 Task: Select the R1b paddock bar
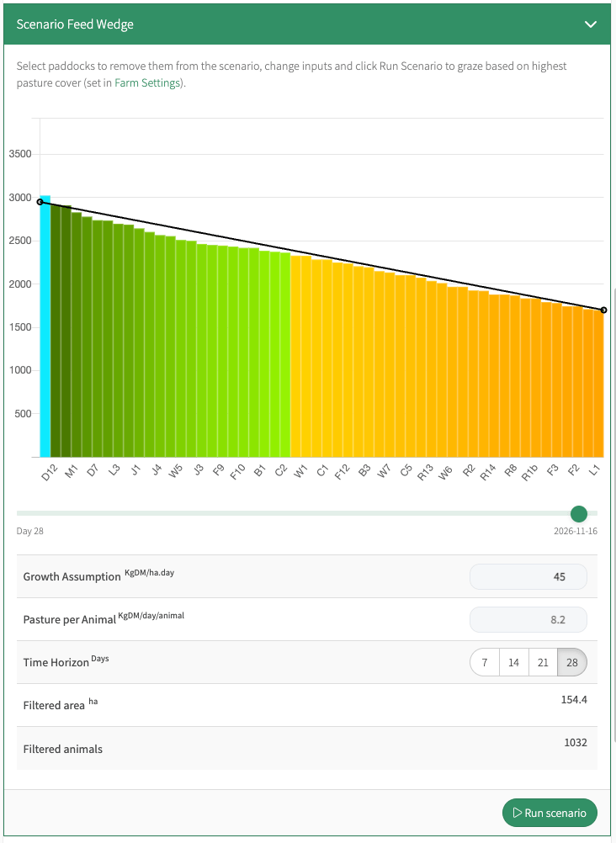click(x=526, y=378)
